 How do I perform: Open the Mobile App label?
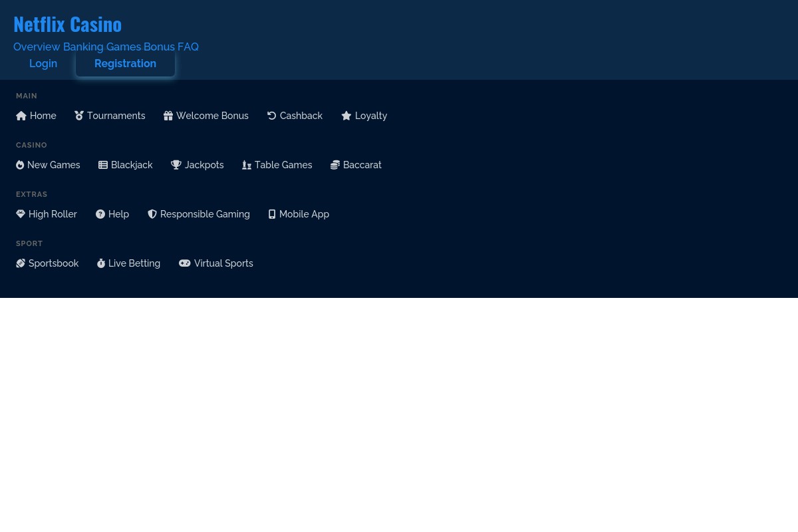tap(304, 214)
